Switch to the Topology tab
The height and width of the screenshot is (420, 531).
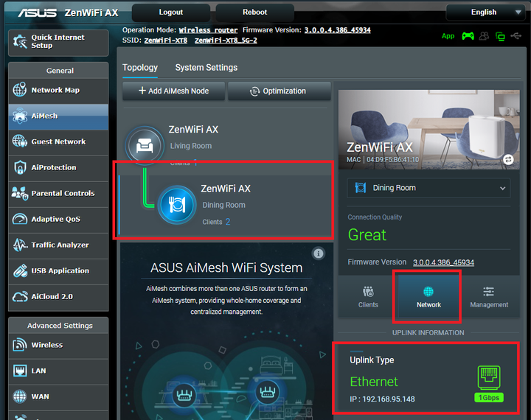point(140,68)
